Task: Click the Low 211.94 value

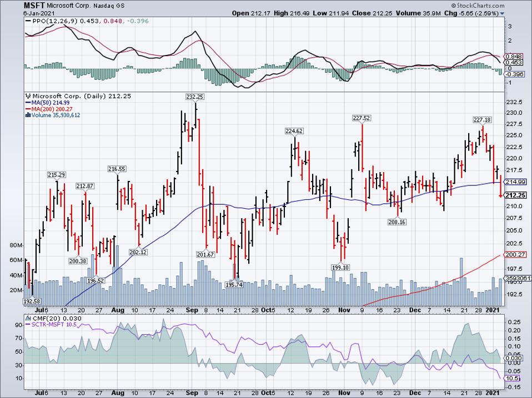Action: pos(331,13)
